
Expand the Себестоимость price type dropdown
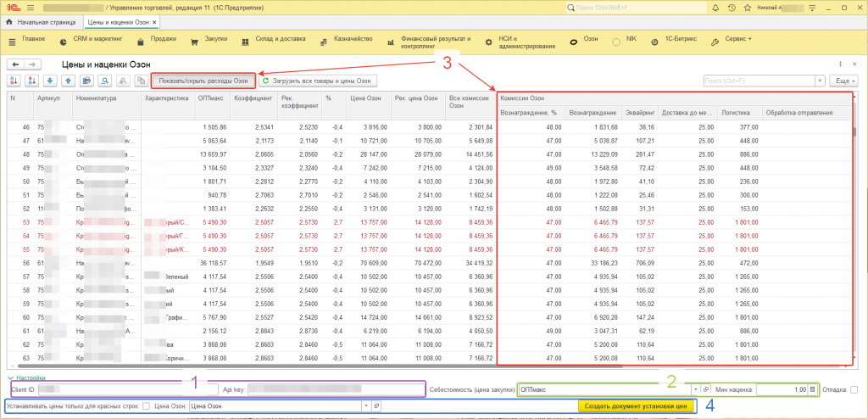(697, 389)
